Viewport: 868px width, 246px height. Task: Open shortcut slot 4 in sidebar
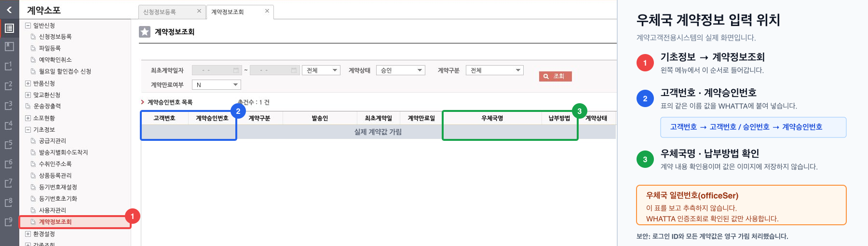pyautogui.click(x=9, y=125)
